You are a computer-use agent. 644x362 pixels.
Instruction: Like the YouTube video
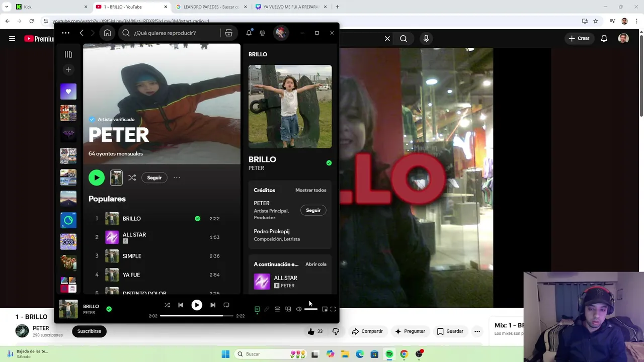(315, 331)
